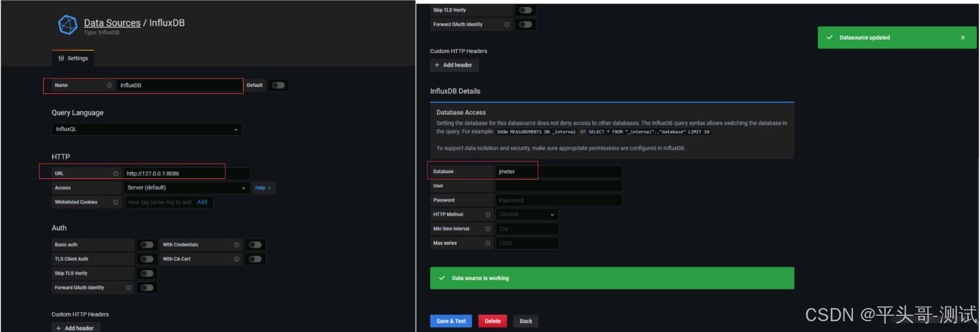Click the HTTP Method info icon

click(488, 215)
